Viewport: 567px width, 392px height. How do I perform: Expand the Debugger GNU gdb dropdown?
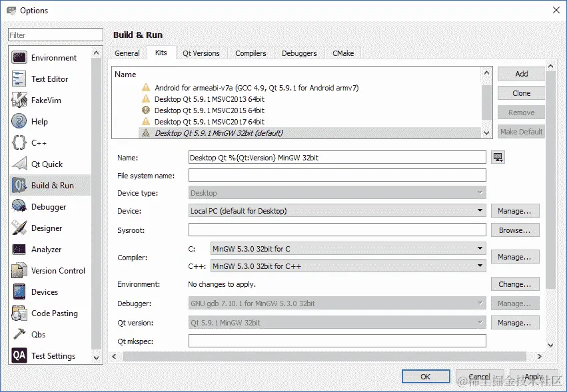pos(337,303)
